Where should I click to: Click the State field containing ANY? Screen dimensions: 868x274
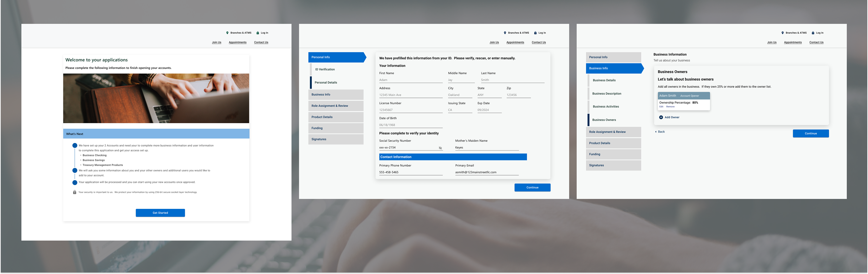[x=490, y=95]
